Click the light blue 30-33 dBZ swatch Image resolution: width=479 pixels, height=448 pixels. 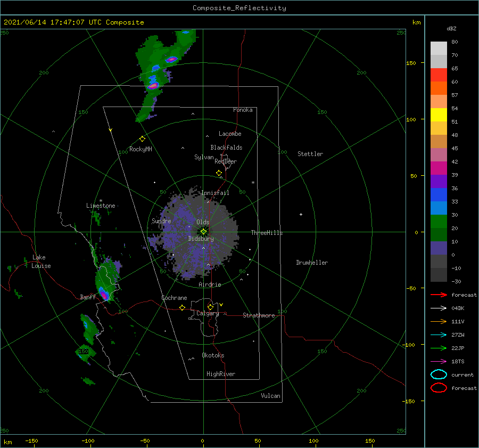pos(439,208)
